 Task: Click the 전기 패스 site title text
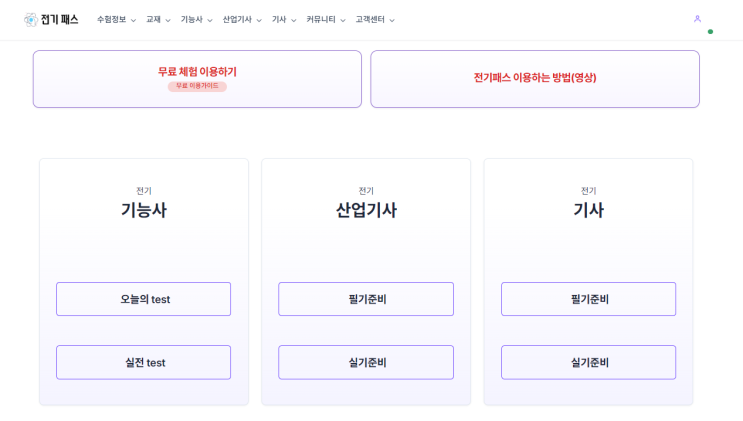[59, 19]
